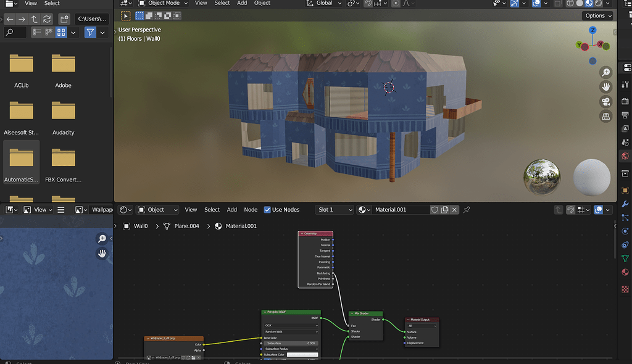This screenshot has height=364, width=632.
Task: Click the Material.001 name field
Action: pos(400,210)
